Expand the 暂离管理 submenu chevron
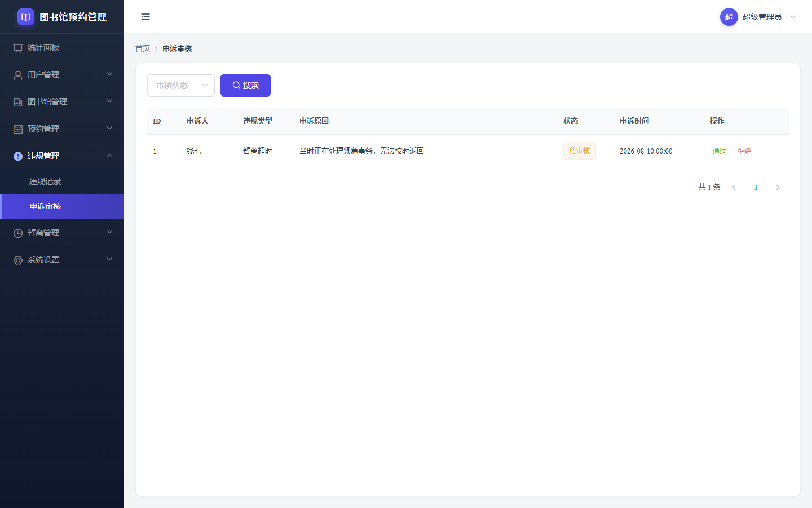The width and height of the screenshot is (812, 508). click(109, 232)
